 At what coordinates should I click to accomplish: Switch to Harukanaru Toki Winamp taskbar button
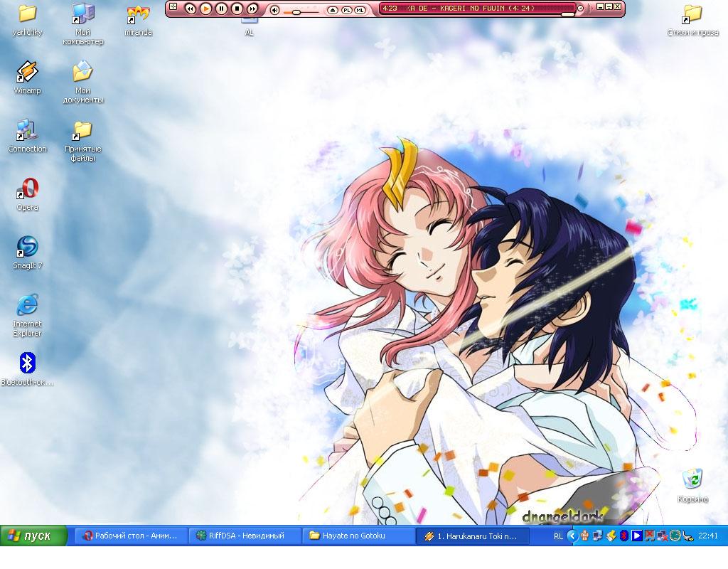click(x=472, y=536)
